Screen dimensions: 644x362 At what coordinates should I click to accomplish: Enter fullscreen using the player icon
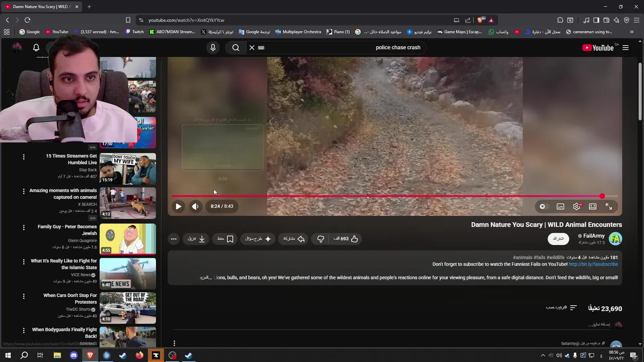coord(609,207)
